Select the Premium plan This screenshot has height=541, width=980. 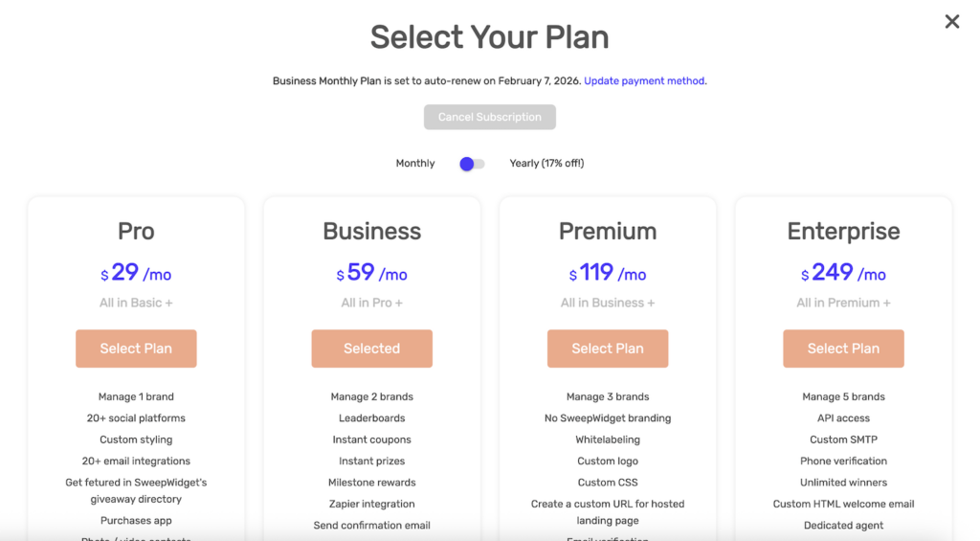coord(608,349)
